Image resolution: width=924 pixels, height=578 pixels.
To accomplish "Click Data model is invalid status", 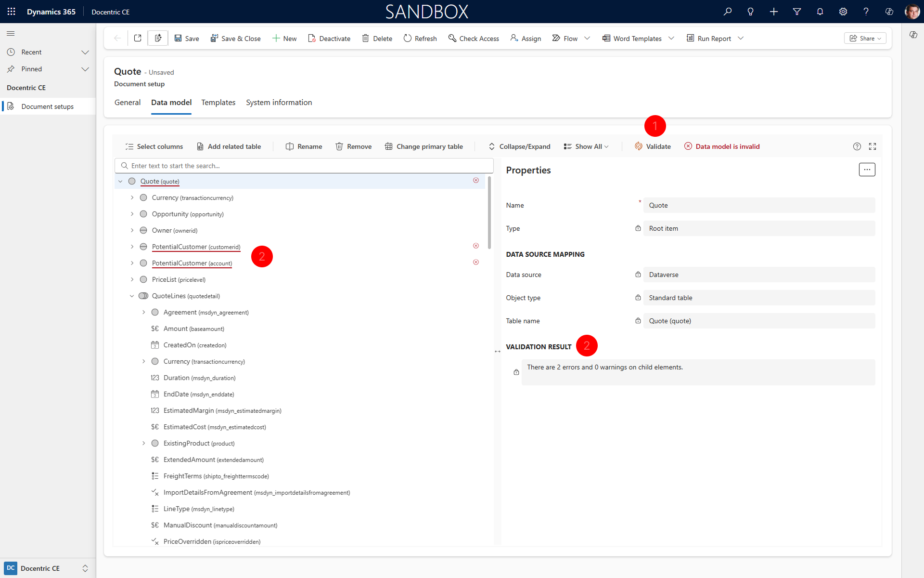I will 722,146.
